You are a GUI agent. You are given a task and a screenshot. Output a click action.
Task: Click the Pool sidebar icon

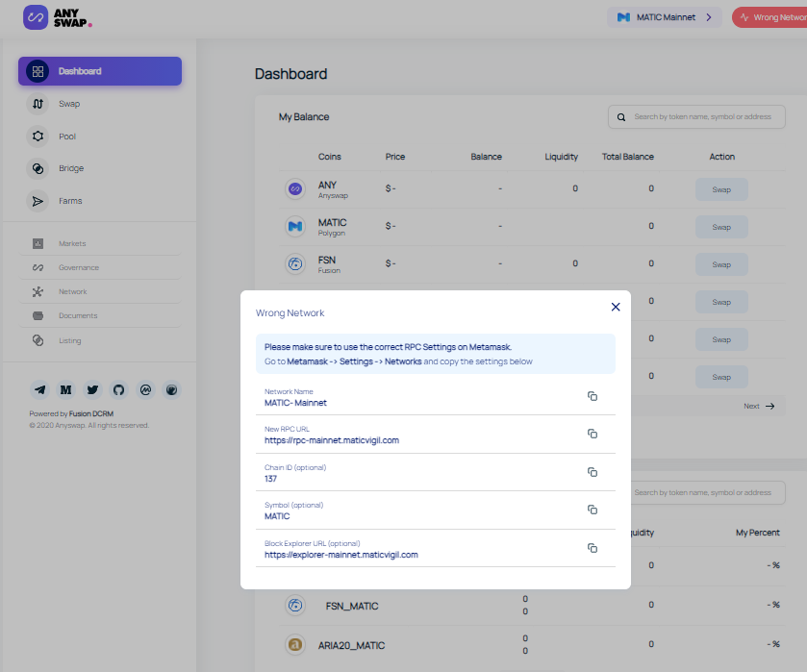38,137
